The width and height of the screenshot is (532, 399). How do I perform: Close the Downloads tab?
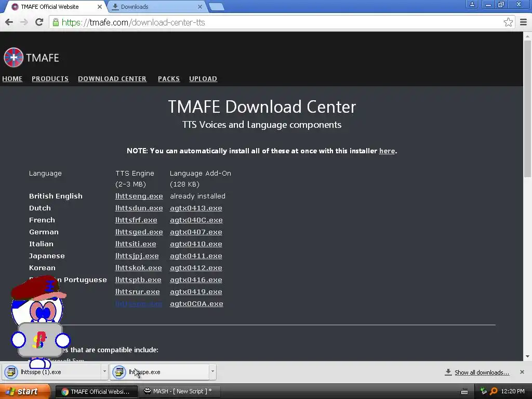(x=200, y=7)
